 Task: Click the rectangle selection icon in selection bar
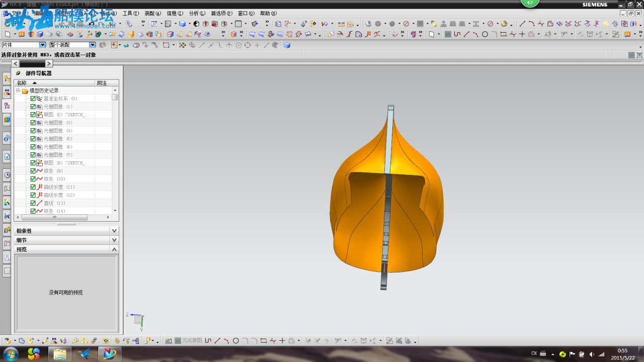pos(166,45)
